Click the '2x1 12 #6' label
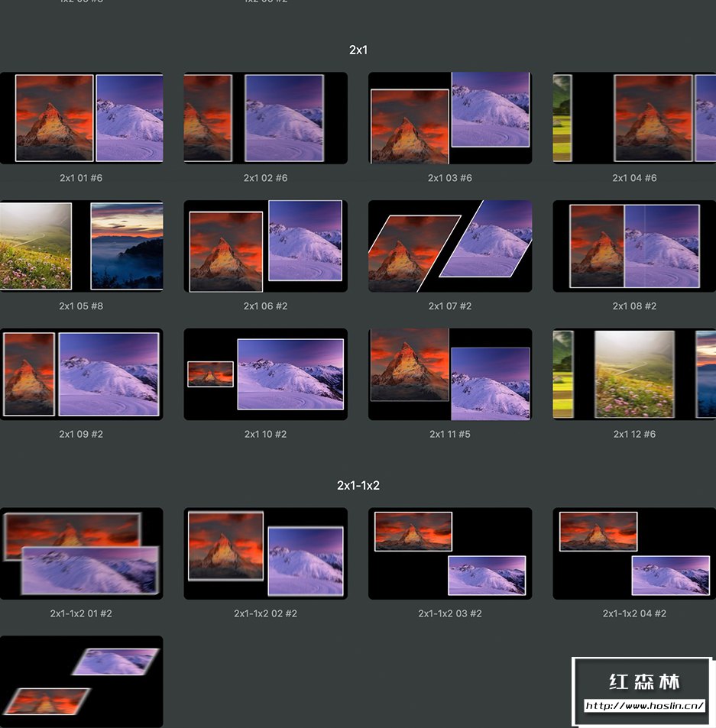The height and width of the screenshot is (728, 716). coord(634,434)
